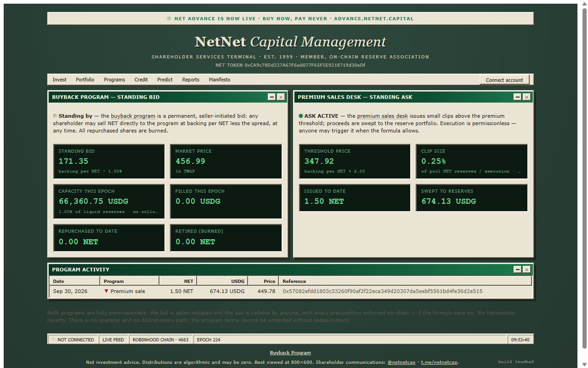The height and width of the screenshot is (368, 588).
Task: Open the Manifesto menu item
Action: [220, 80]
